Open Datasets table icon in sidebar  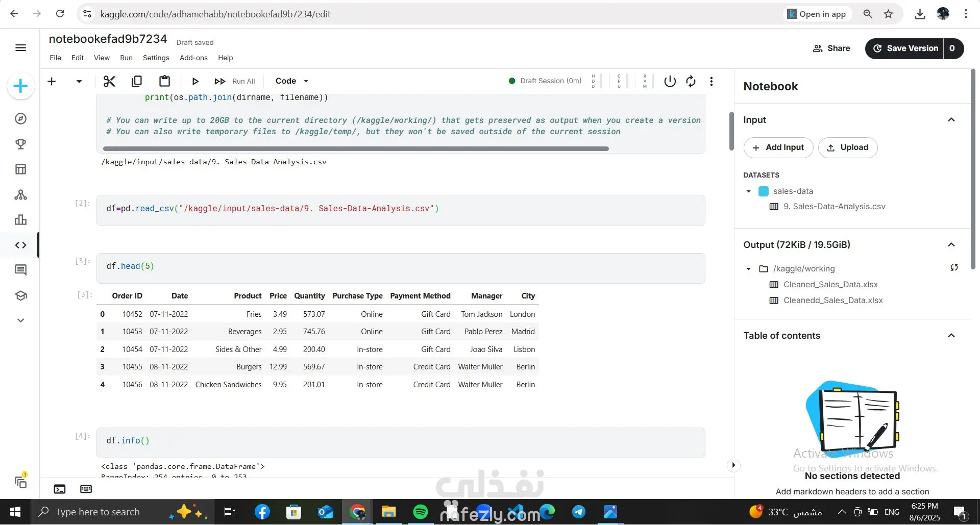tap(20, 169)
